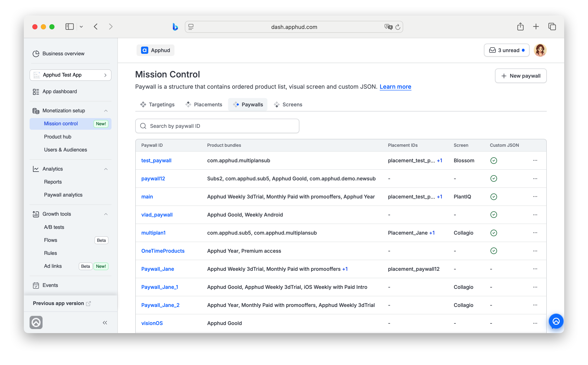The height and width of the screenshot is (365, 588).
Task: Open the 3 unread inbox
Action: [506, 50]
